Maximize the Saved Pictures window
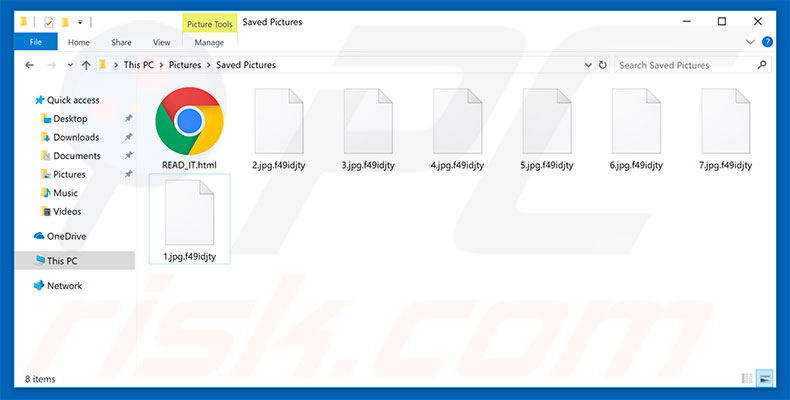Image resolution: width=790 pixels, height=400 pixels. (x=722, y=22)
